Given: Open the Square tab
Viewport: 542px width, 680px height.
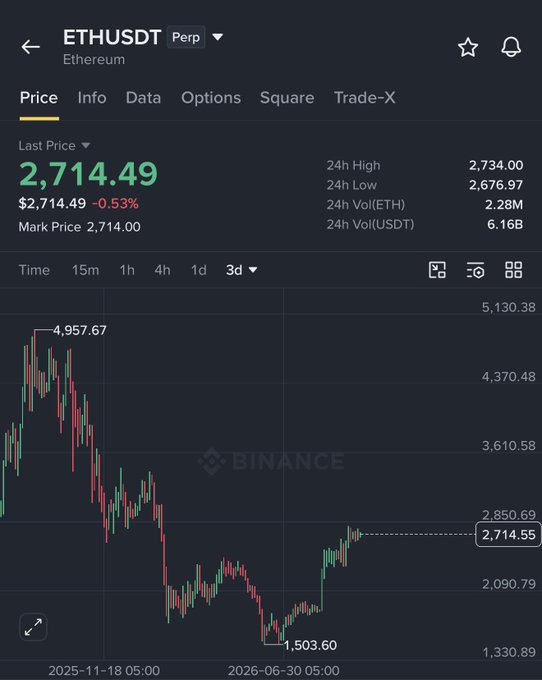Looking at the screenshot, I should [x=287, y=98].
